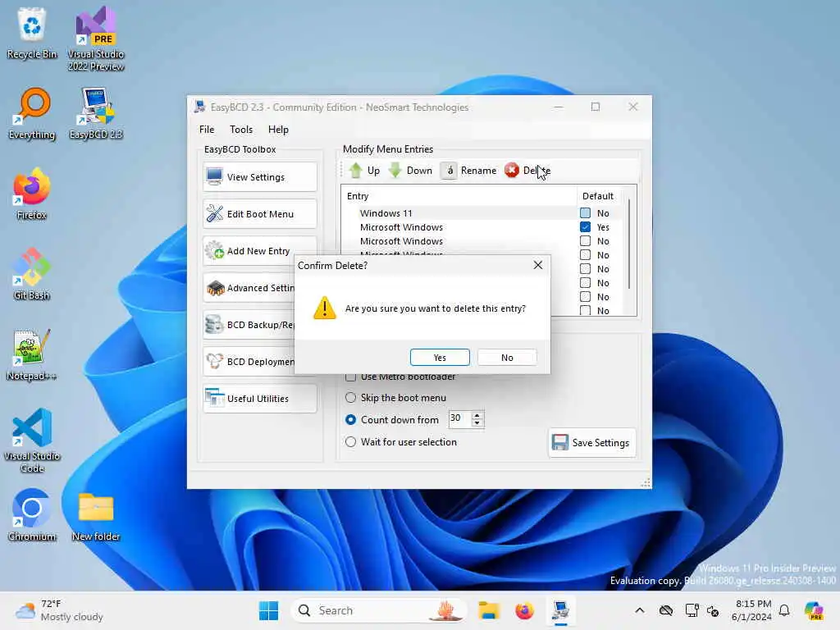This screenshot has width=840, height=630.
Task: Open Git Bash desktop shortcut
Action: pos(32,274)
